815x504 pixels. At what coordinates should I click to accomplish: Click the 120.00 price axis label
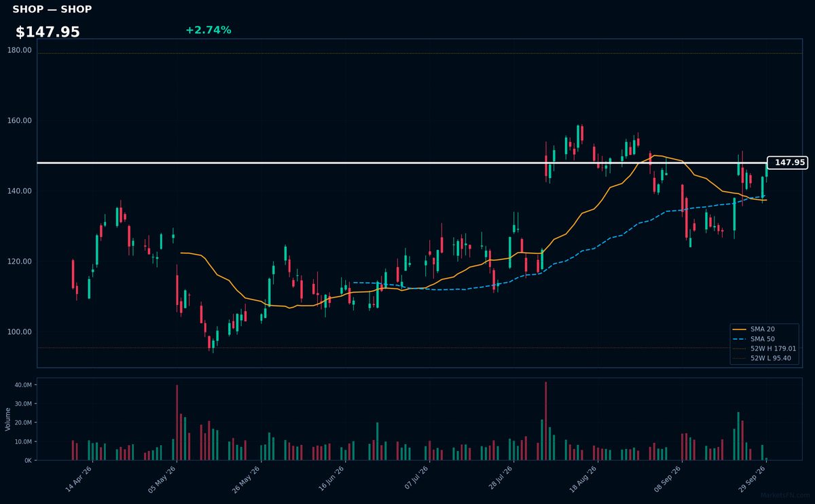click(20, 262)
